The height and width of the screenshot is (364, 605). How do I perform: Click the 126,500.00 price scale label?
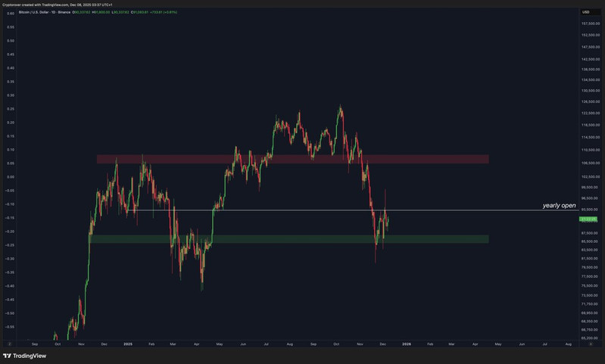pos(590,101)
